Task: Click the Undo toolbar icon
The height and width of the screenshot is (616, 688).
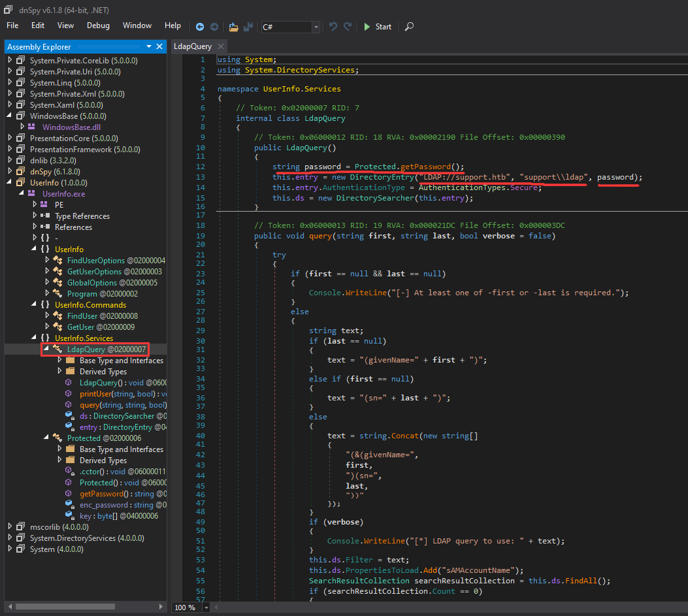Action: [333, 27]
